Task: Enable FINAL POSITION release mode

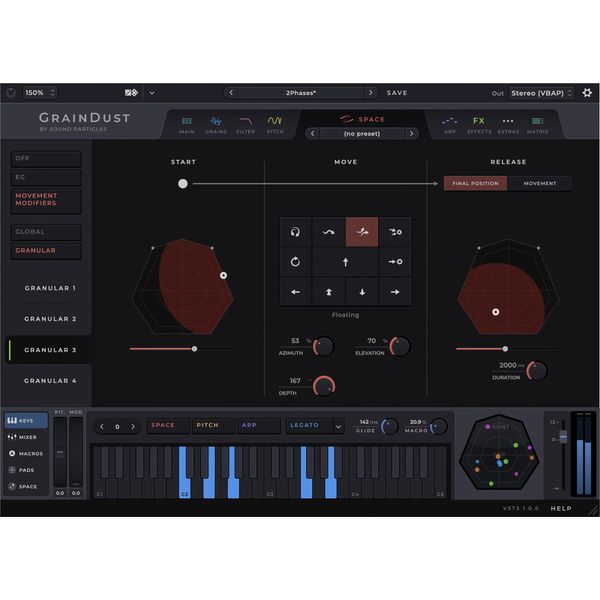Action: [x=475, y=183]
